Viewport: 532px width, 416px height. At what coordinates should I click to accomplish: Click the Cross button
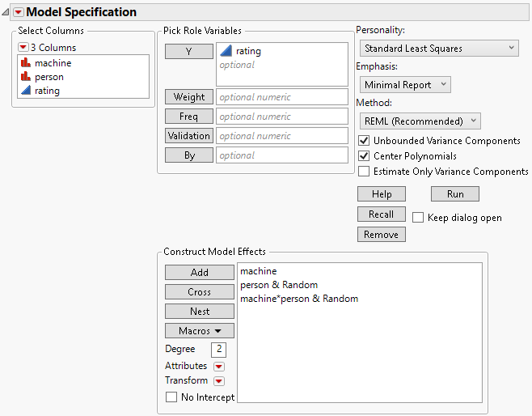point(200,292)
